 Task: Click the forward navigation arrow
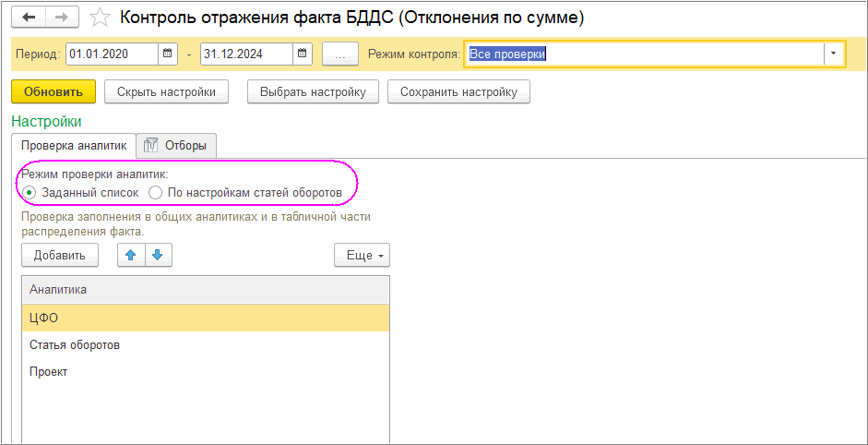pos(61,18)
